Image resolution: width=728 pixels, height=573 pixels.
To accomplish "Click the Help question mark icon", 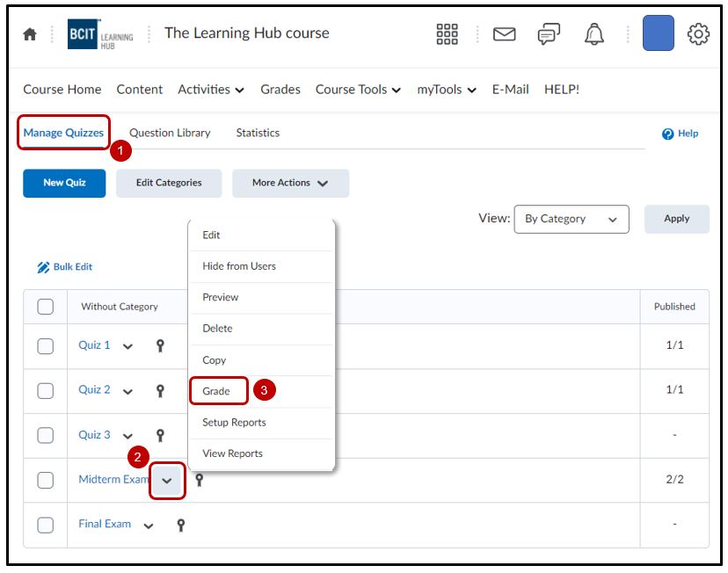I will [x=668, y=134].
